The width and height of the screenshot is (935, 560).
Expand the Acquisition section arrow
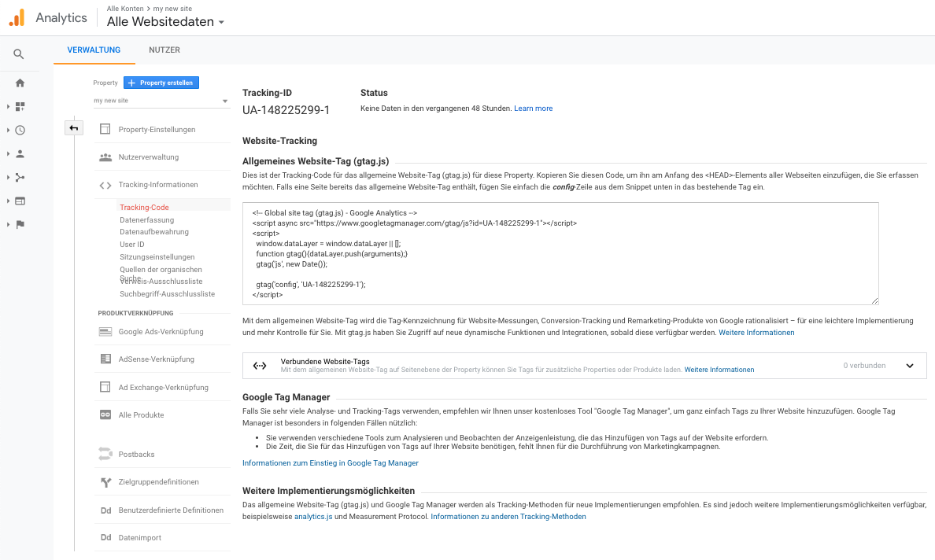click(x=8, y=178)
